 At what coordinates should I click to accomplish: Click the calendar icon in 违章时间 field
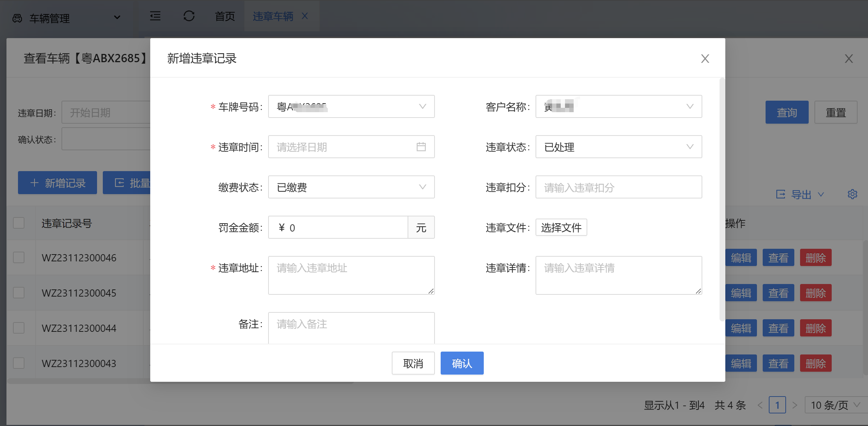421,147
